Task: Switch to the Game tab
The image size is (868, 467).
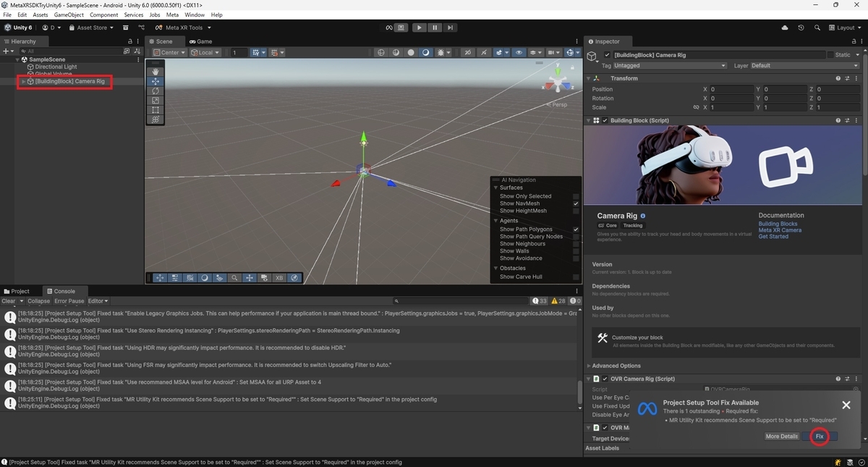Action: pyautogui.click(x=200, y=41)
